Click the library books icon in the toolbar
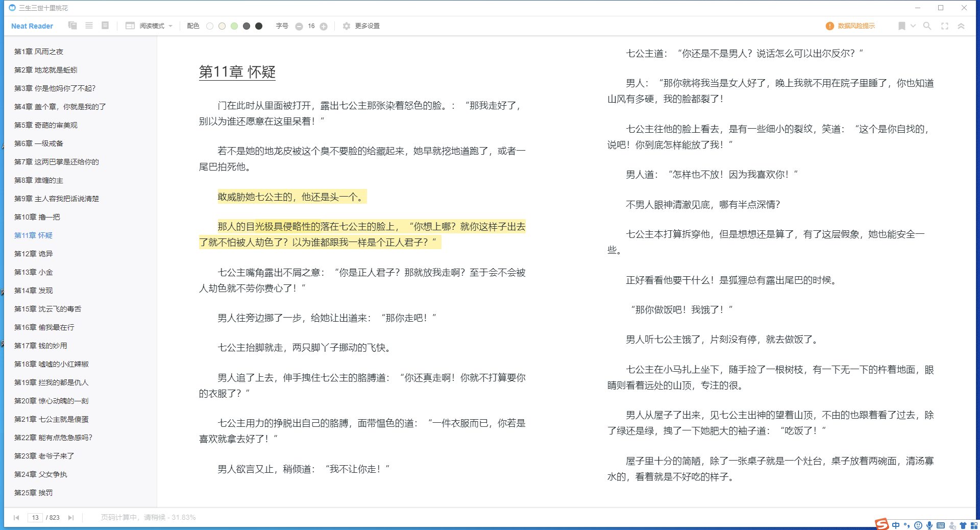Viewport: 980px width, 530px height. [x=72, y=26]
